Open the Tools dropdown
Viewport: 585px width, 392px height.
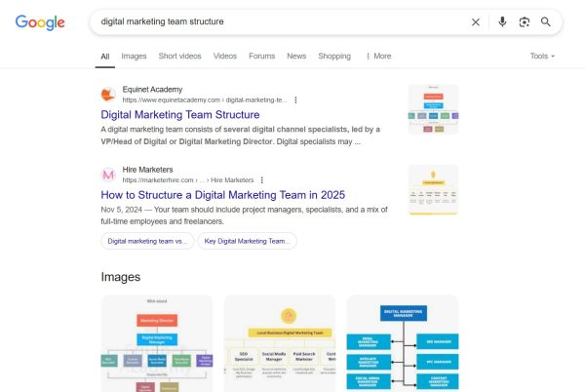click(542, 56)
